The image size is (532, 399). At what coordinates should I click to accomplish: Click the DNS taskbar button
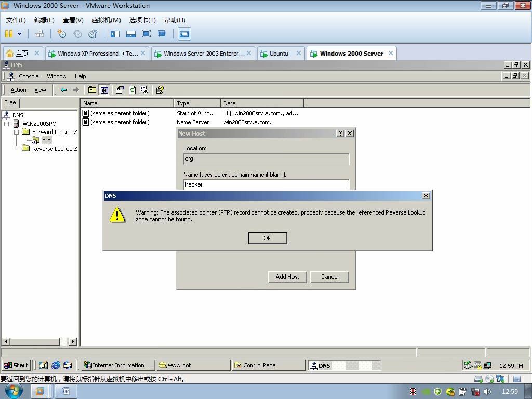click(344, 365)
